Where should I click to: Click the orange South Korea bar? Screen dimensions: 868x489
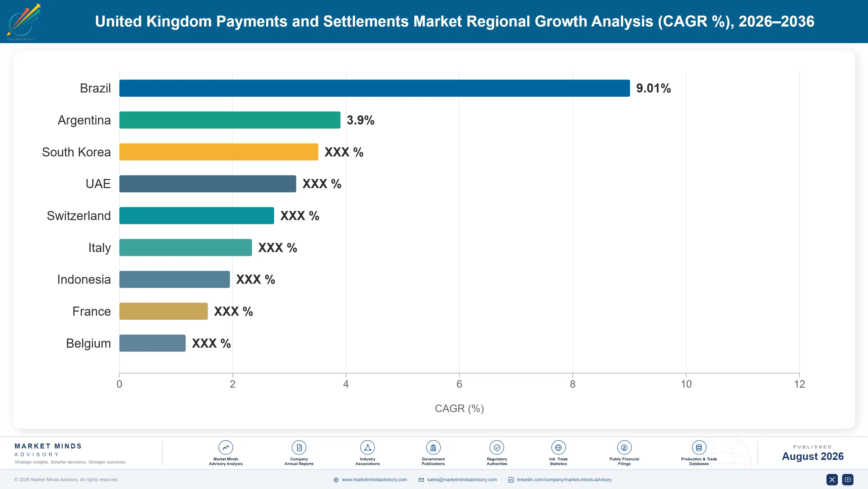[x=219, y=152]
